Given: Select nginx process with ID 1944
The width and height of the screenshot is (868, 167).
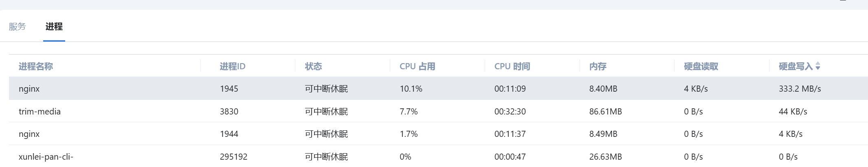Looking at the screenshot, I should 29,134.
